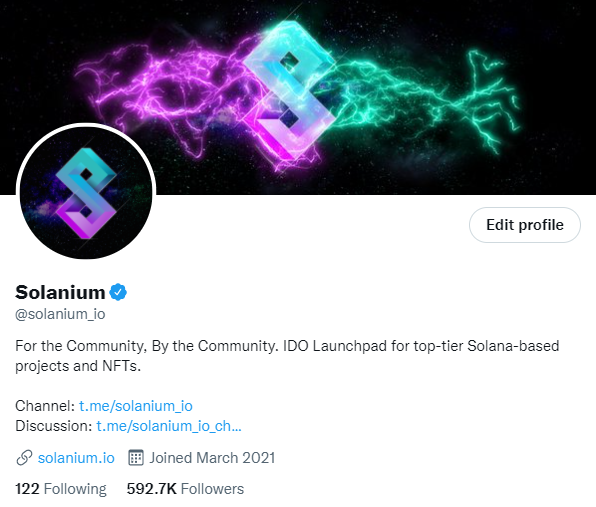
Task: View the 122 Following list
Action: pos(61,489)
